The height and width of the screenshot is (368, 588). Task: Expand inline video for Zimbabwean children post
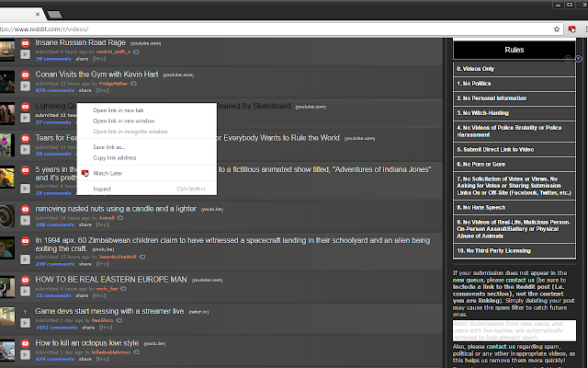[25, 259]
